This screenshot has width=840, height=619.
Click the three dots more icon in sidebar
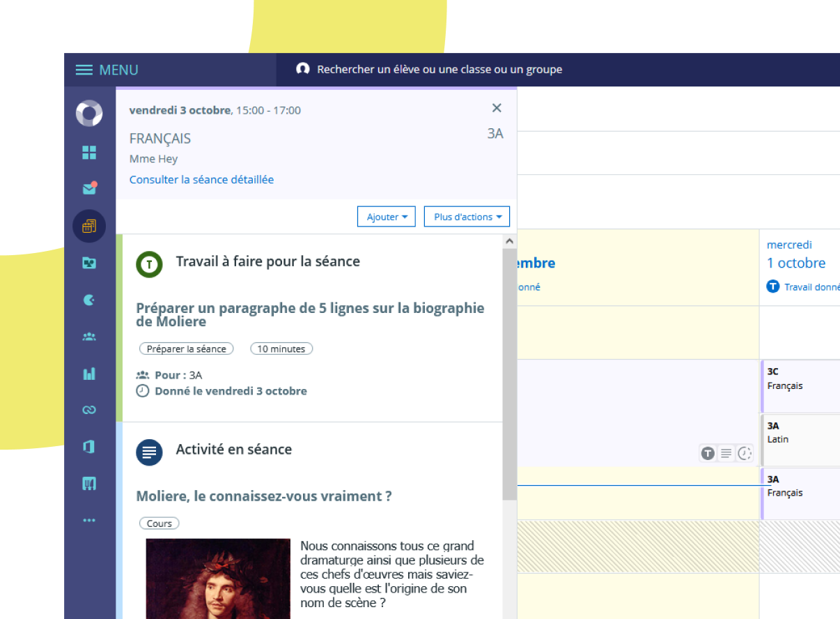[x=89, y=520]
